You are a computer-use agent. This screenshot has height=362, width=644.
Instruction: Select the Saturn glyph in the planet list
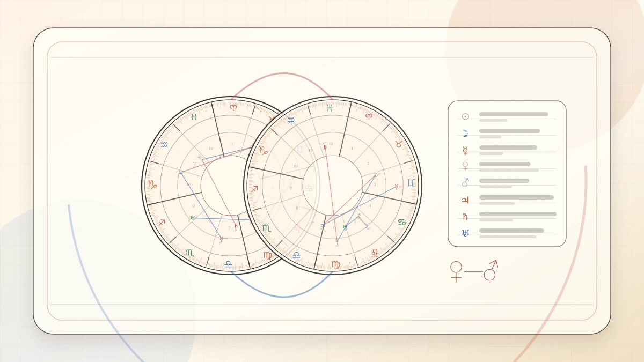click(x=465, y=217)
